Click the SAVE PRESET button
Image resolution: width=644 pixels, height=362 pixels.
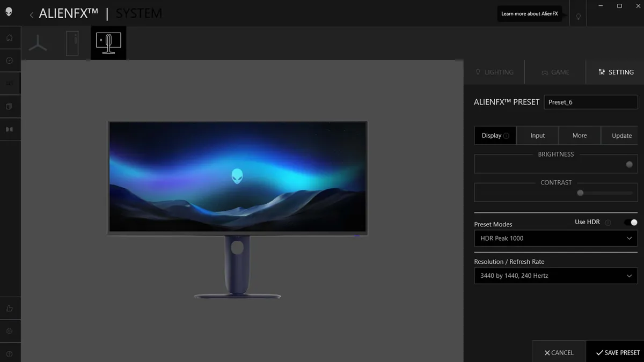[616, 352]
